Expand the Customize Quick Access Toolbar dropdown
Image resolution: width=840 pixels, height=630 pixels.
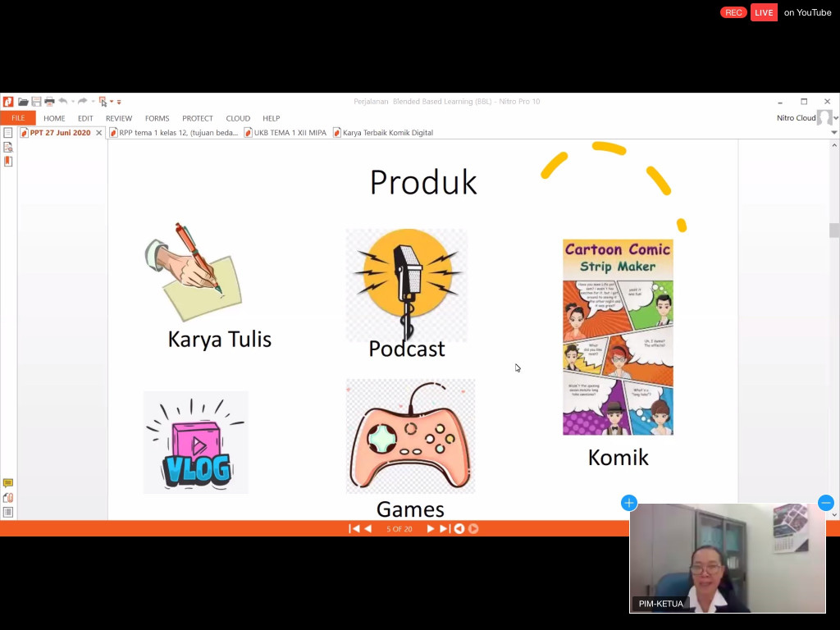pos(119,103)
